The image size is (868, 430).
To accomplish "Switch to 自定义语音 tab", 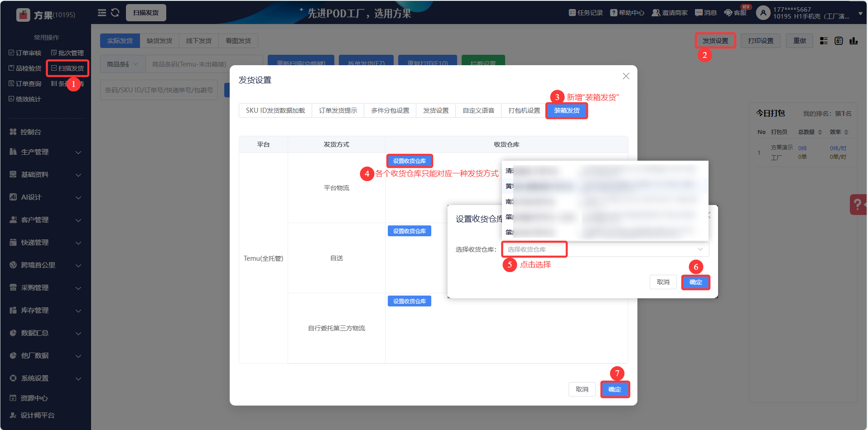I will pos(478,110).
